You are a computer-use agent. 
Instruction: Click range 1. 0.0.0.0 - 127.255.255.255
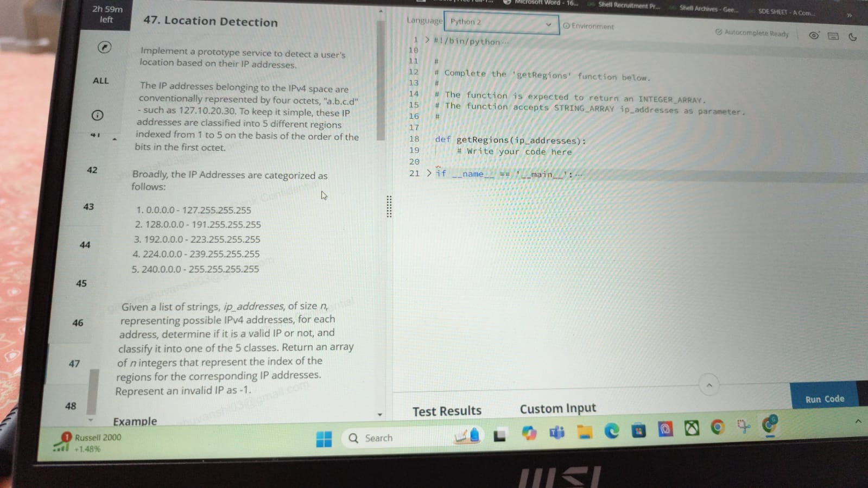pos(194,210)
